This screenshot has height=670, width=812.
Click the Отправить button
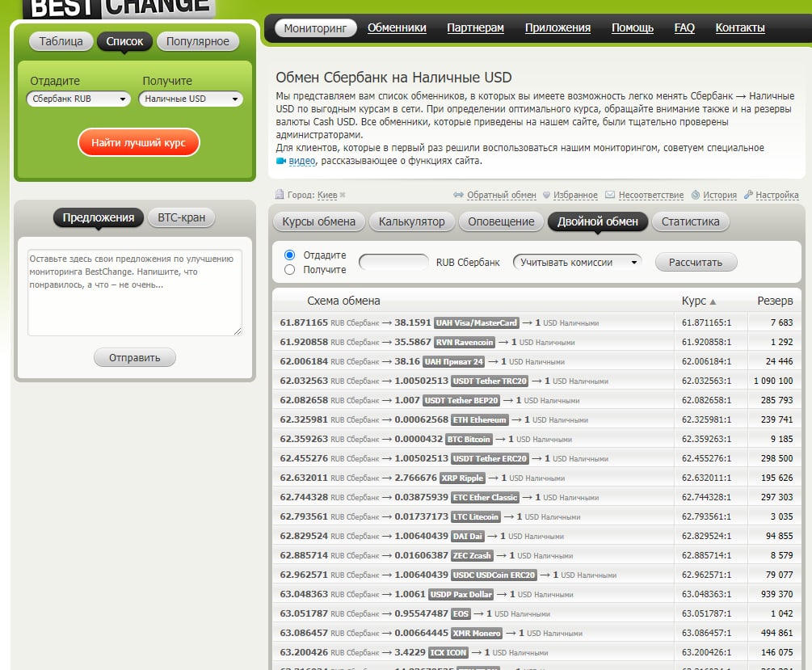point(135,357)
